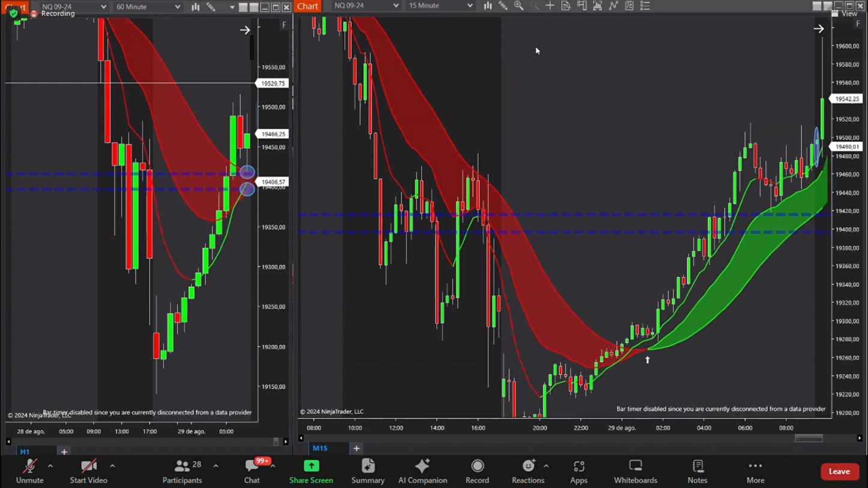Open the More options menu

coord(756,472)
